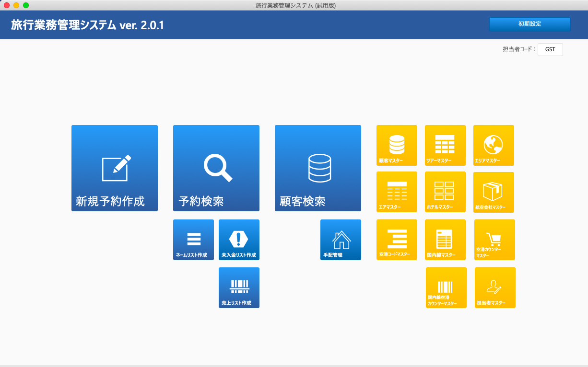Open 航空会社マスター box tile
The width and height of the screenshot is (588, 367).
click(x=494, y=192)
